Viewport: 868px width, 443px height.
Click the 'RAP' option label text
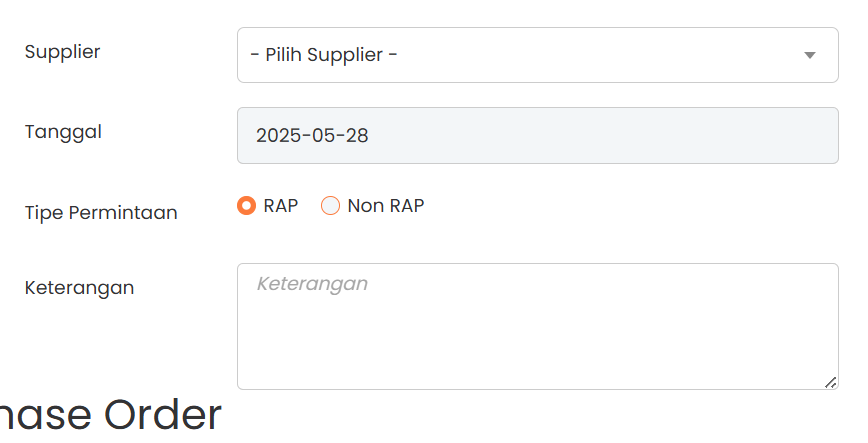281,206
